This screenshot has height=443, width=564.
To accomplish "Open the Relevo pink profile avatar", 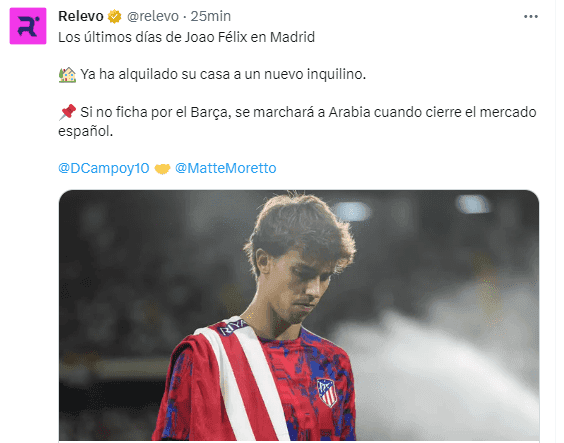I will pyautogui.click(x=28, y=26).
